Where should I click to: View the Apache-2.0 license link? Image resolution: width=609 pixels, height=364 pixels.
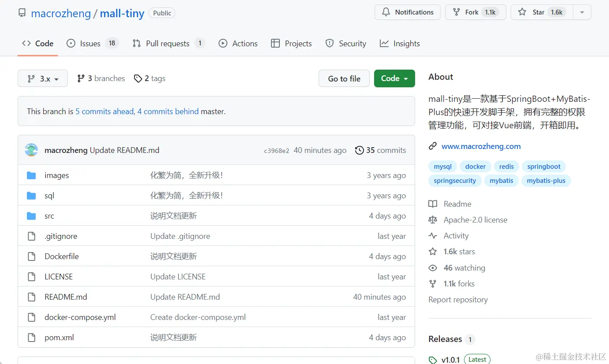pyautogui.click(x=468, y=220)
